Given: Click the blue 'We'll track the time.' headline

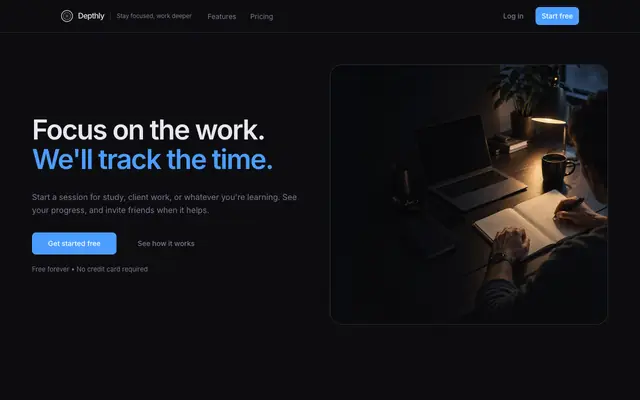Looking at the screenshot, I should 152,159.
